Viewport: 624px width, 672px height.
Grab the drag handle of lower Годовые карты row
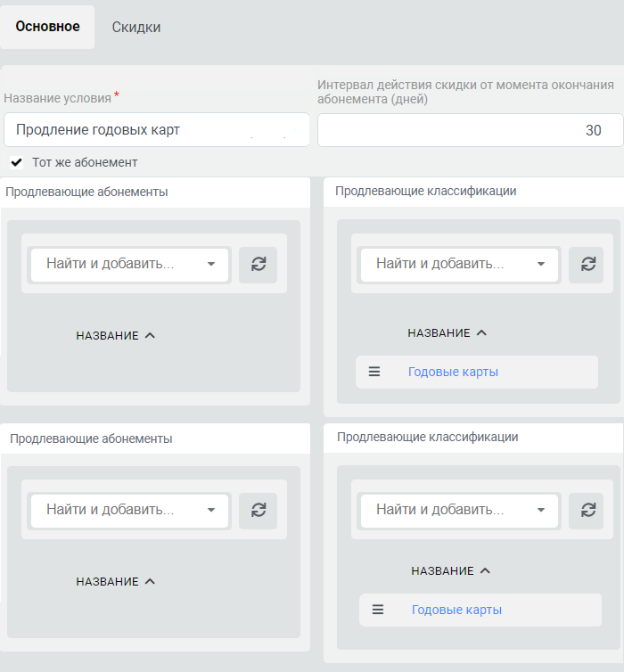378,610
